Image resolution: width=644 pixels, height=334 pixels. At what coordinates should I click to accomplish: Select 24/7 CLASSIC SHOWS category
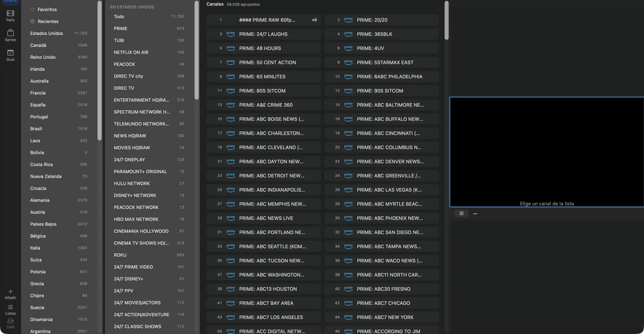point(149,327)
